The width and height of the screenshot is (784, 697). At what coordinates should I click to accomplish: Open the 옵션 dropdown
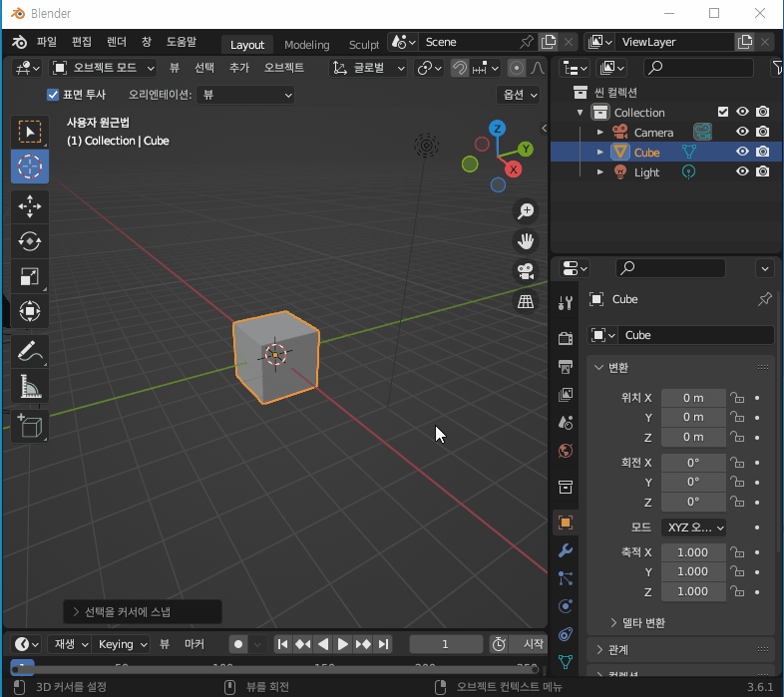(x=519, y=95)
